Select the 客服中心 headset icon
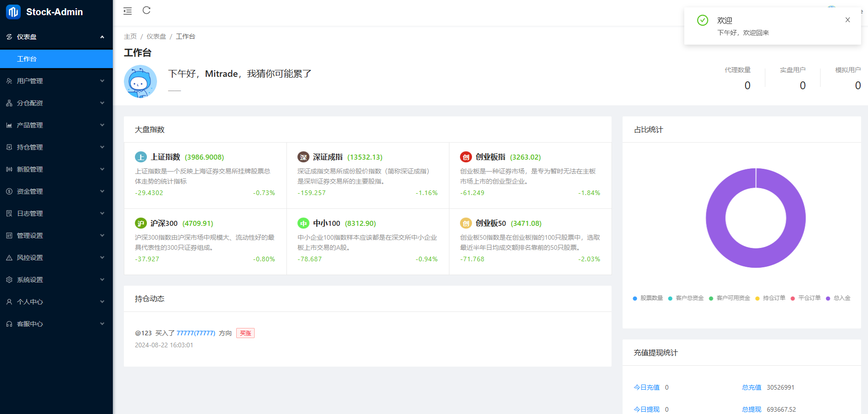Image resolution: width=868 pixels, height=414 pixels. point(9,323)
